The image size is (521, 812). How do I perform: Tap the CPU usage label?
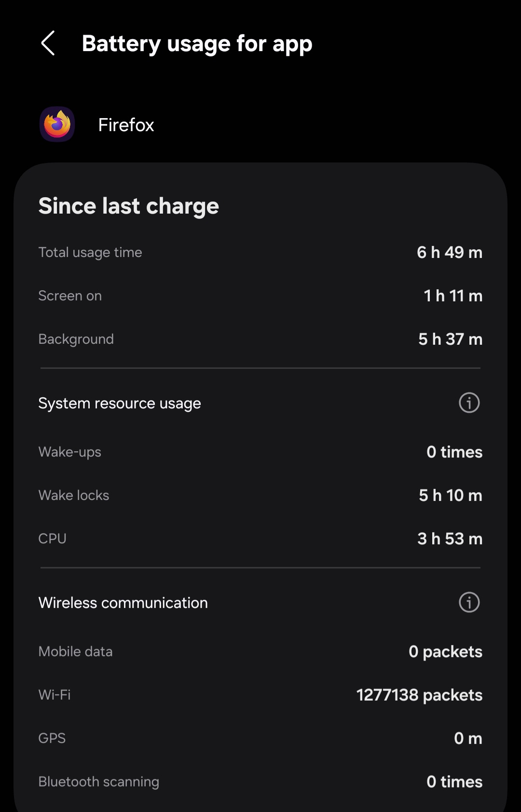(x=52, y=539)
